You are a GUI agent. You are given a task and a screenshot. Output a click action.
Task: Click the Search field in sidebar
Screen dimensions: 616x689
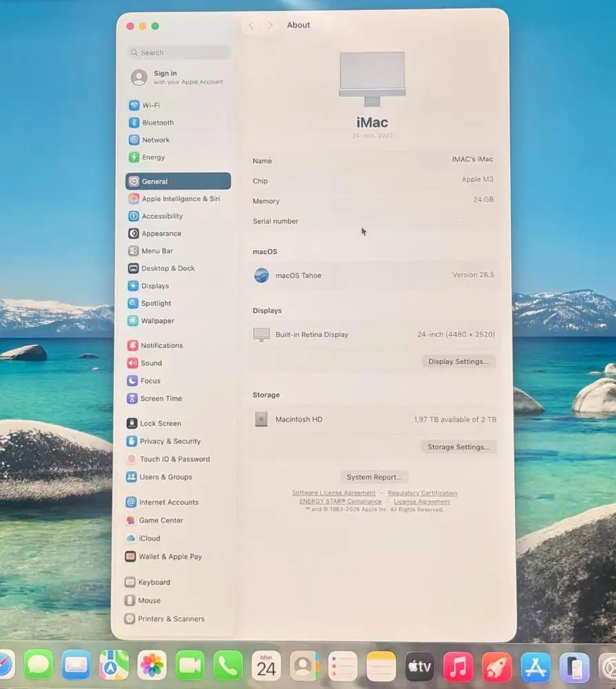click(178, 52)
